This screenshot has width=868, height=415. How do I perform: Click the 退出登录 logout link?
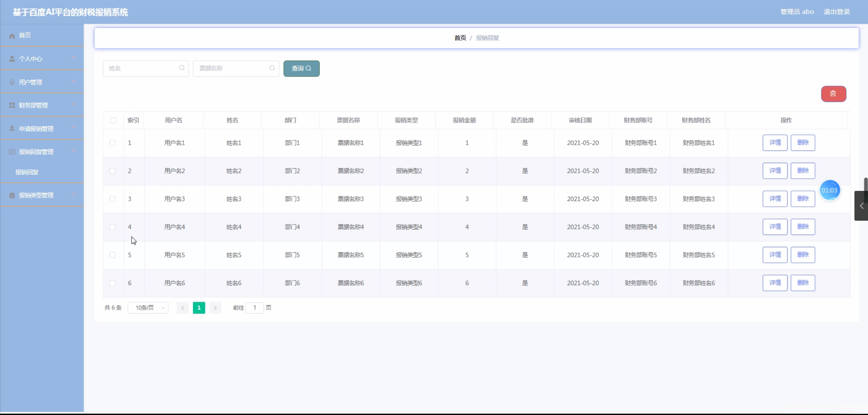tap(836, 12)
